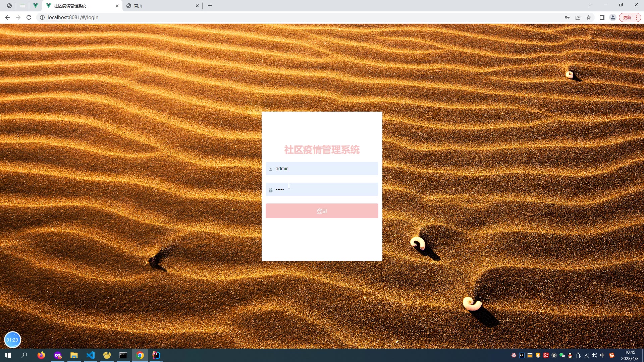Go back to the previous page

point(7,17)
